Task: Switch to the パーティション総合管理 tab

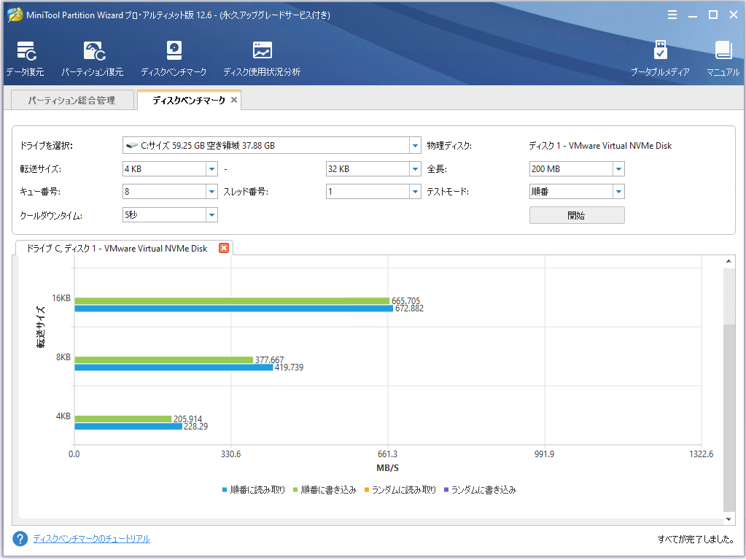Action: click(72, 100)
